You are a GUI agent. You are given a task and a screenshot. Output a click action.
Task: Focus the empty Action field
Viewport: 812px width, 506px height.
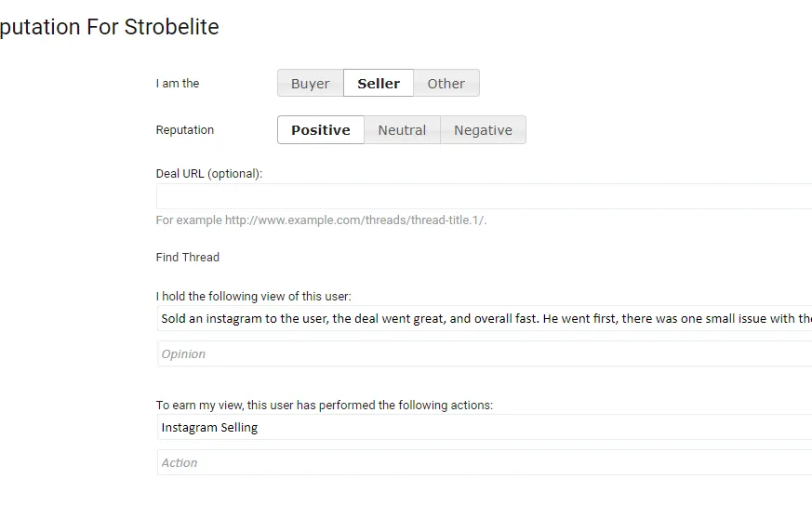click(484, 463)
